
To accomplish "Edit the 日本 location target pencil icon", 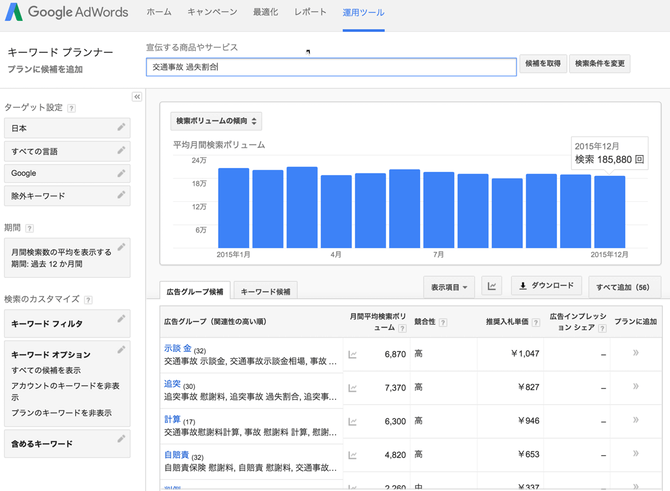I will (121, 127).
